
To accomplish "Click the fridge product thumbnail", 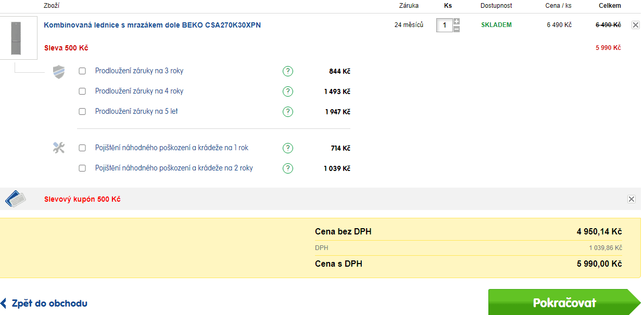I will tap(19, 38).
